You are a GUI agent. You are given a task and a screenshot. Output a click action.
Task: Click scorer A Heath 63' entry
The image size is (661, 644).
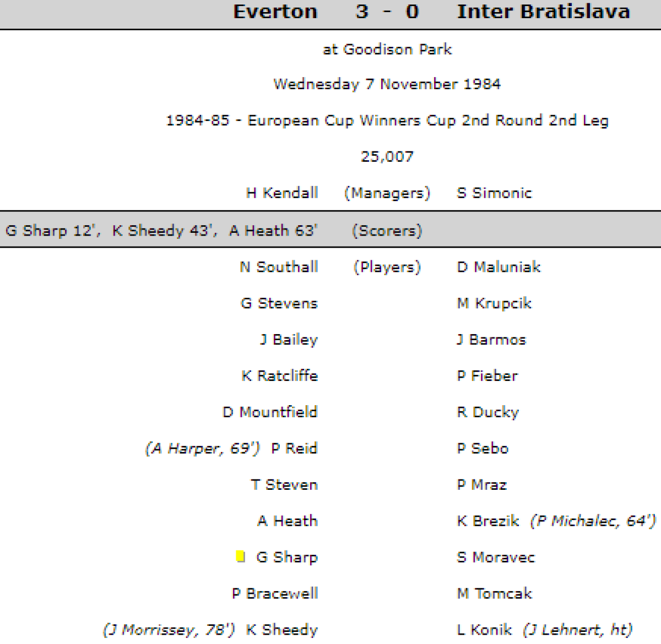[273, 231]
